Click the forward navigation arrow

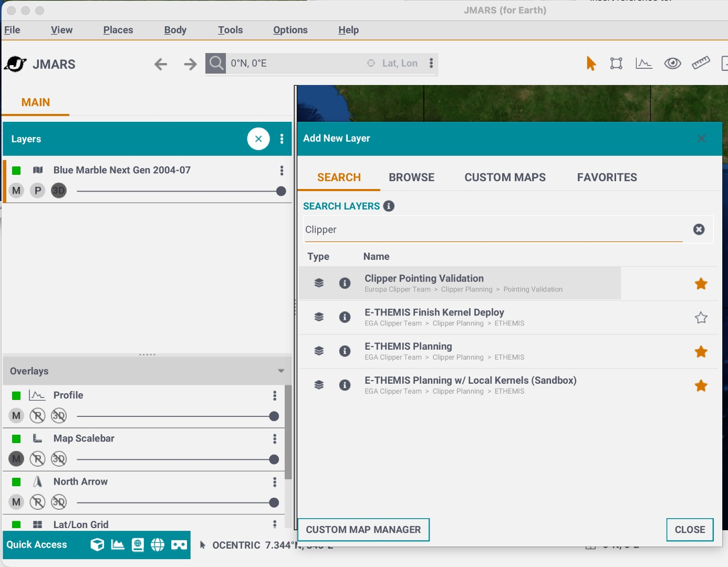click(190, 64)
